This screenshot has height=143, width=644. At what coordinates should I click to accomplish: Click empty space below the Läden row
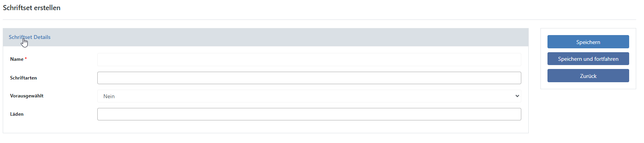pos(266,127)
